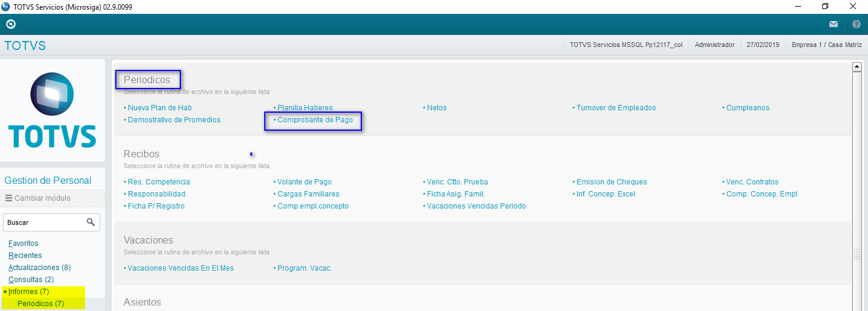Click the large TOTVS logo image

tap(52, 110)
